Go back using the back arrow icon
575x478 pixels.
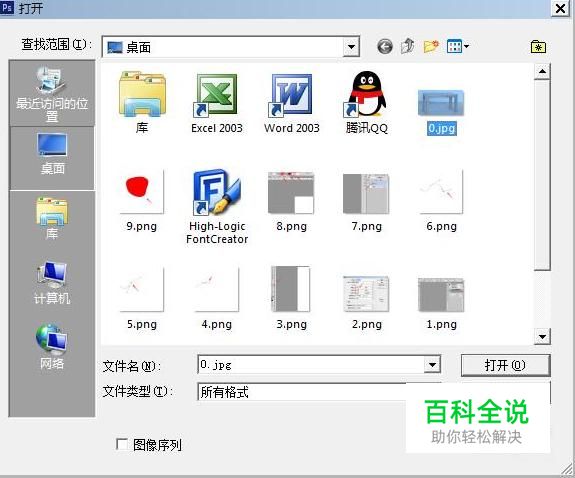[385, 47]
